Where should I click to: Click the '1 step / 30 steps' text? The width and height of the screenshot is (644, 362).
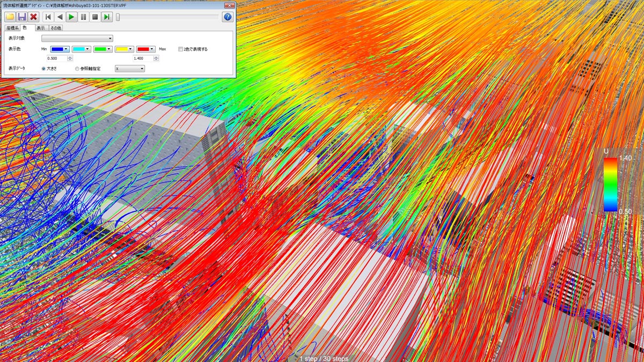pos(324,358)
